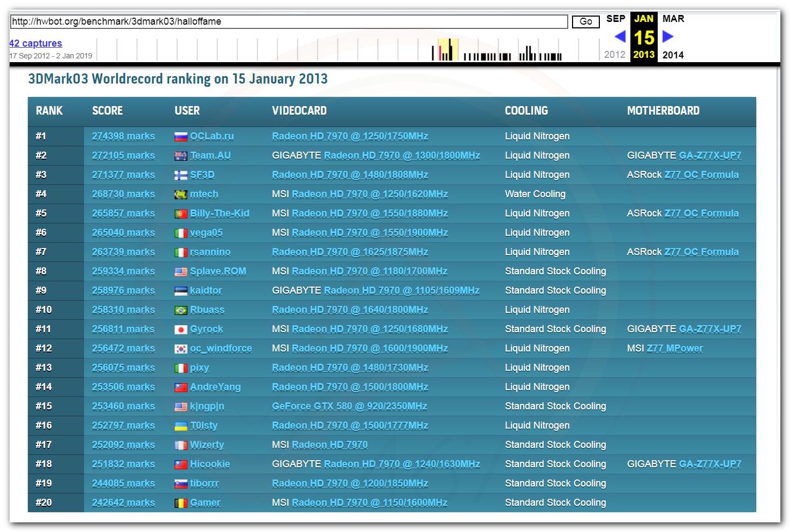The width and height of the screenshot is (790, 532).
Task: Open Z77 OC Formula link in rsannino row
Action: (x=702, y=252)
